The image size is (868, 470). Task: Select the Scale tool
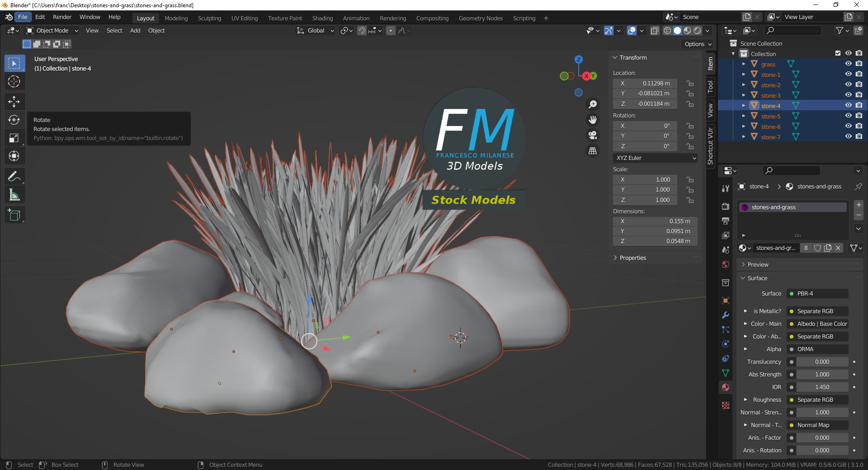pos(14,138)
